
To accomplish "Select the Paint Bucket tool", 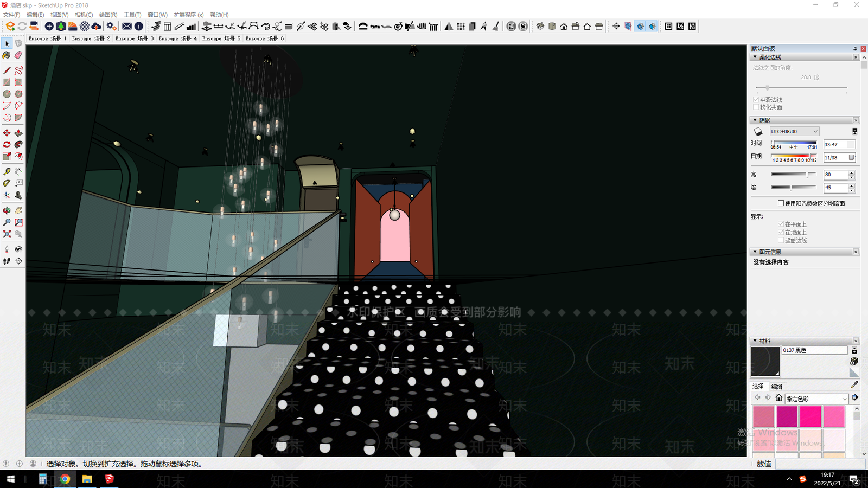I will coord(7,55).
